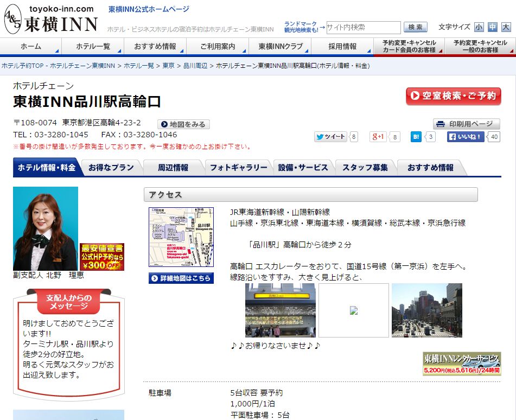Screen dimensions: 516x420
Task: Click the Hatena bookmark count 3
Action: pos(430,137)
